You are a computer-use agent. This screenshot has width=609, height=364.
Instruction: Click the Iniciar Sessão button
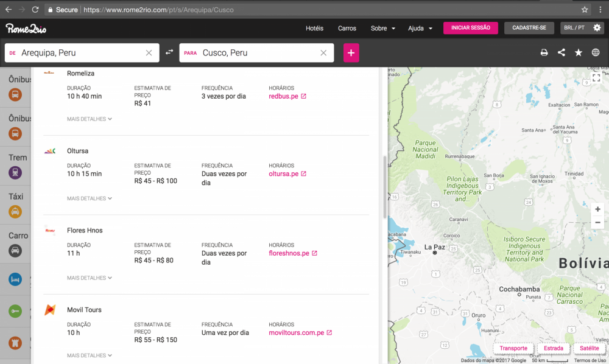point(470,28)
